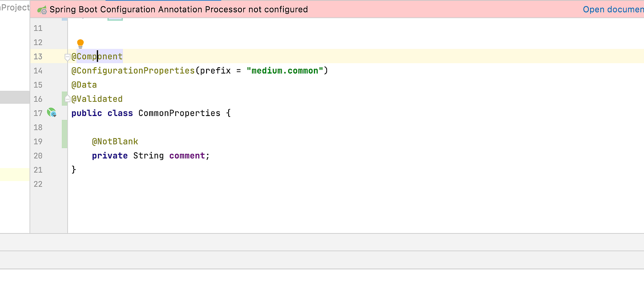Select the CommonProperties class name

point(179,113)
